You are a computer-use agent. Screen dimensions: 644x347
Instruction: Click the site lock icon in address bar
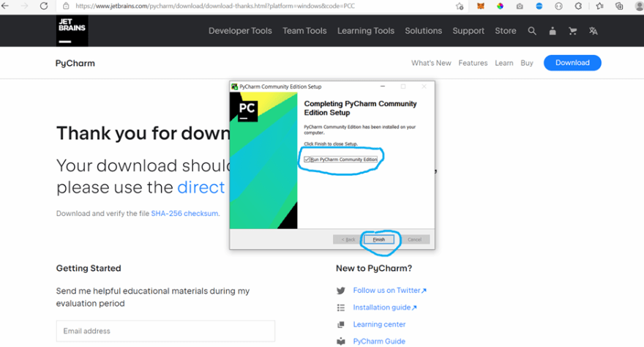66,6
